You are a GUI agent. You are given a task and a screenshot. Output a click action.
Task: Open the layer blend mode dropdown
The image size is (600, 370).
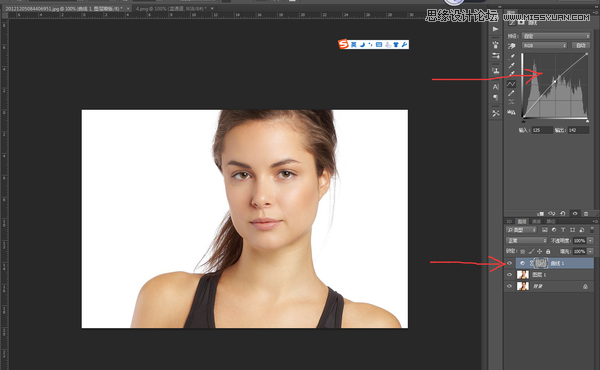tap(527, 241)
